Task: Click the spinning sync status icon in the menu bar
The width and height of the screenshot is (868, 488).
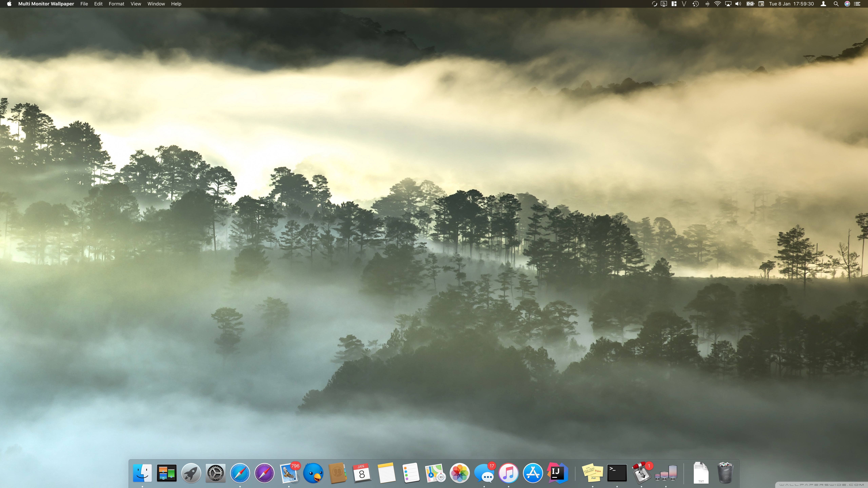Action: 654,4
